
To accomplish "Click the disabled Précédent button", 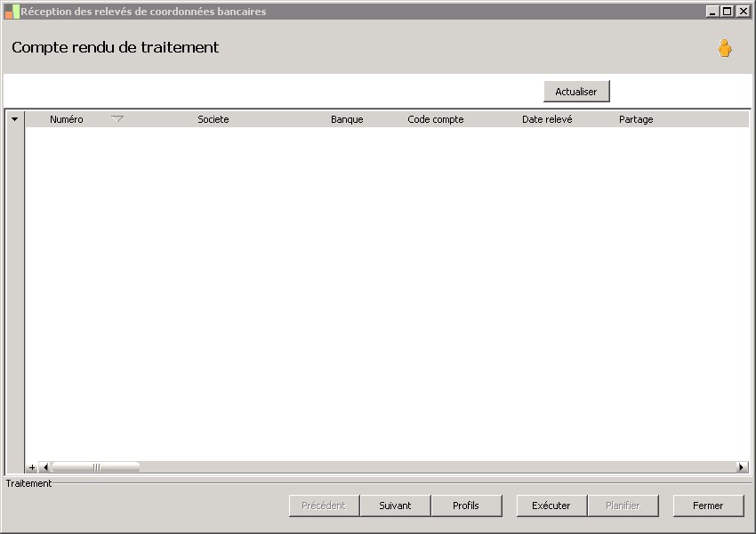I will (324, 506).
